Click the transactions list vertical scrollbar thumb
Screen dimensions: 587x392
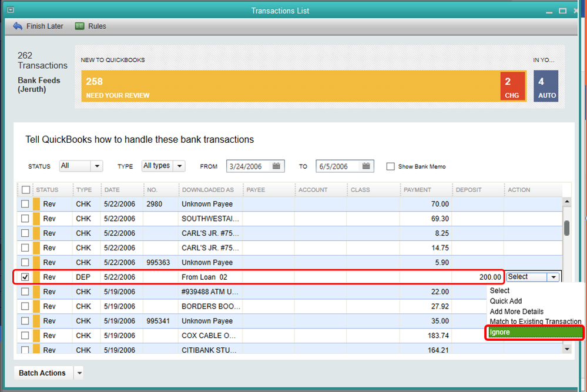tap(566, 228)
